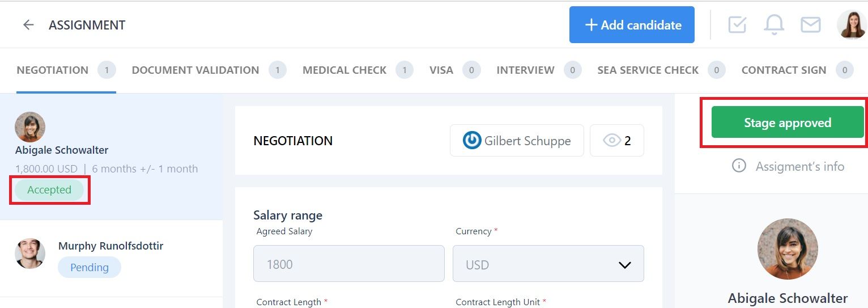Click the info icon beside Assigment's info
The image size is (868, 308).
coord(739,166)
